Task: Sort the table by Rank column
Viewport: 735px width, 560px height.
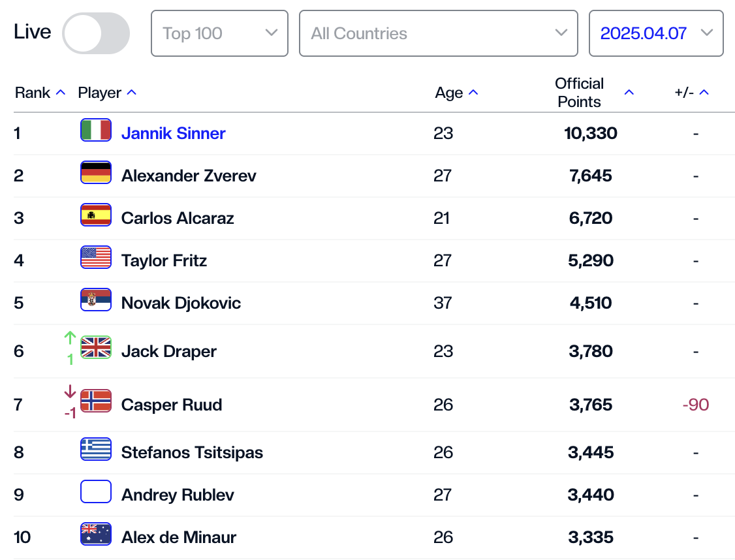Action: click(40, 93)
